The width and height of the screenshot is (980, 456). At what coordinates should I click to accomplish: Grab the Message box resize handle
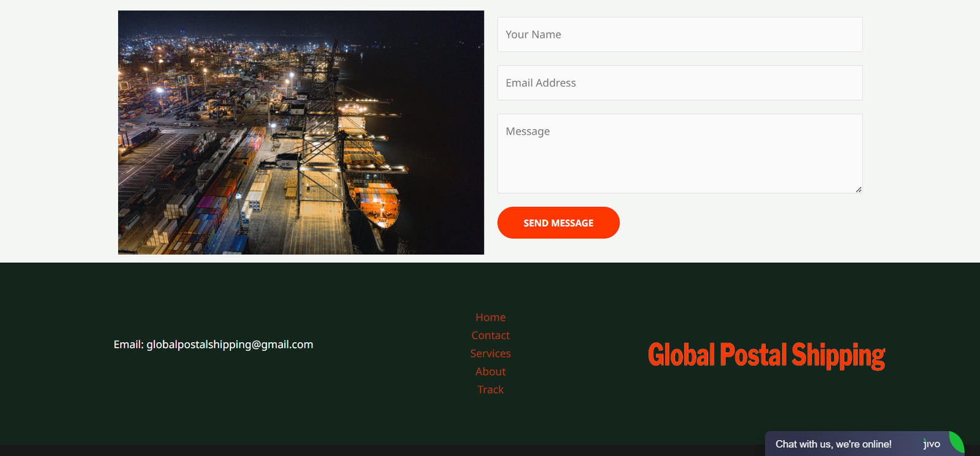(x=859, y=190)
